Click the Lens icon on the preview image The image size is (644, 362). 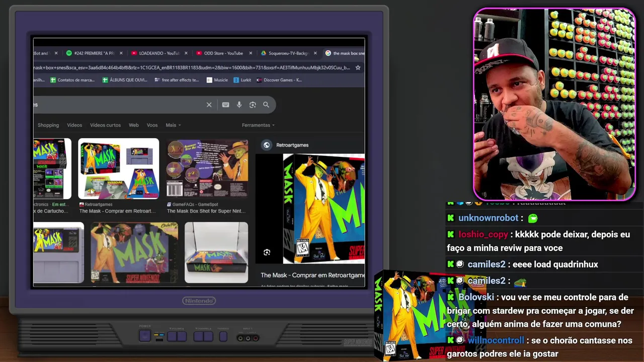(267, 252)
